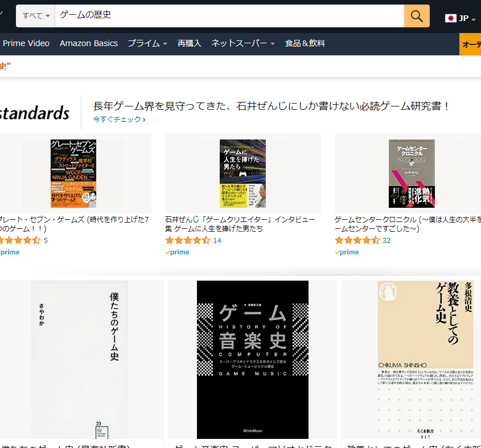Click the orange search magnifier button
The width and height of the screenshot is (481, 448).
point(417,16)
